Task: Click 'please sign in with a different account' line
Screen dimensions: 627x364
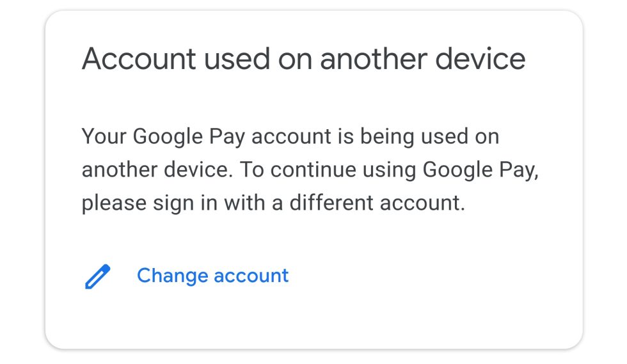Action: [x=274, y=203]
